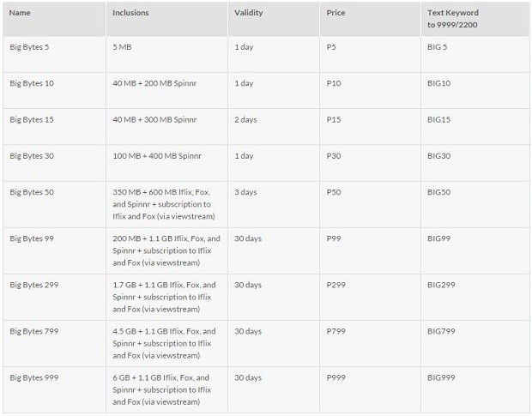Image resolution: width=532 pixels, height=416 pixels.
Task: Select the Big Bytes 10 name cell
Action: pos(31,83)
